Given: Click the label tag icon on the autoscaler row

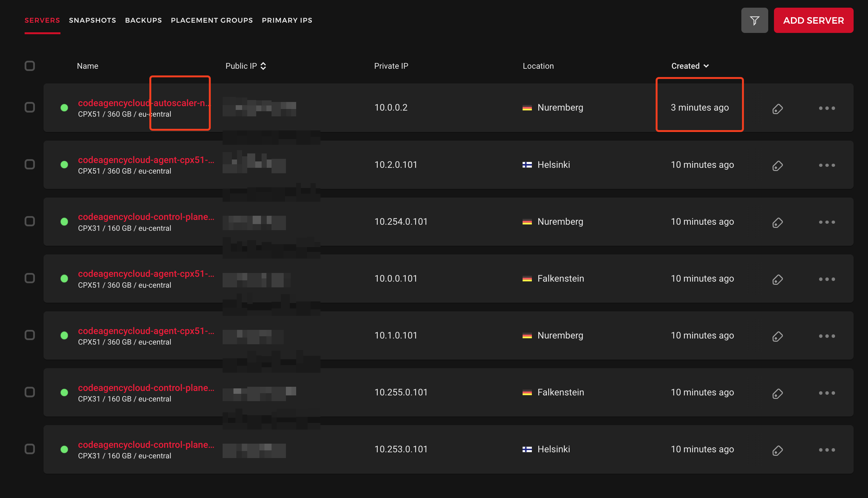Looking at the screenshot, I should (777, 109).
